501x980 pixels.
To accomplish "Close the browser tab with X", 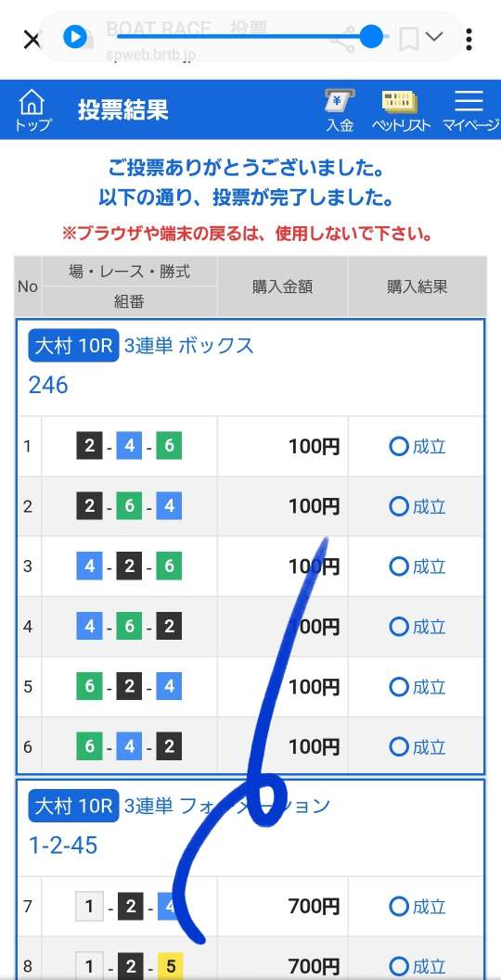I will tap(32, 40).
